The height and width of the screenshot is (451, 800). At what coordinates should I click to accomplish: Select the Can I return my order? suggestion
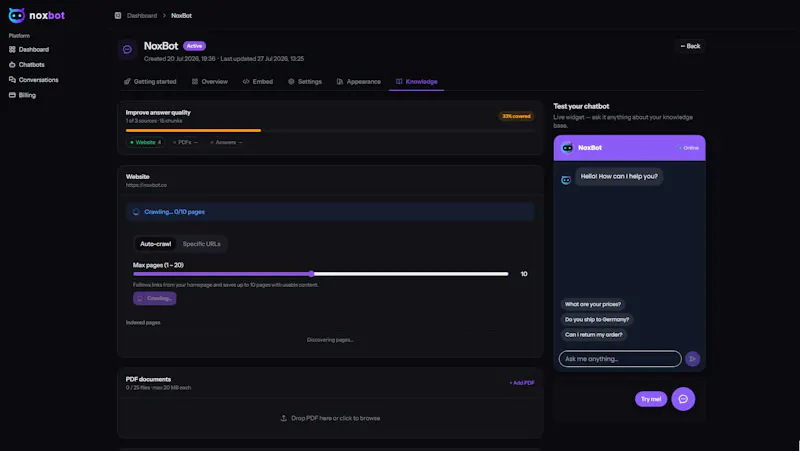coord(593,335)
